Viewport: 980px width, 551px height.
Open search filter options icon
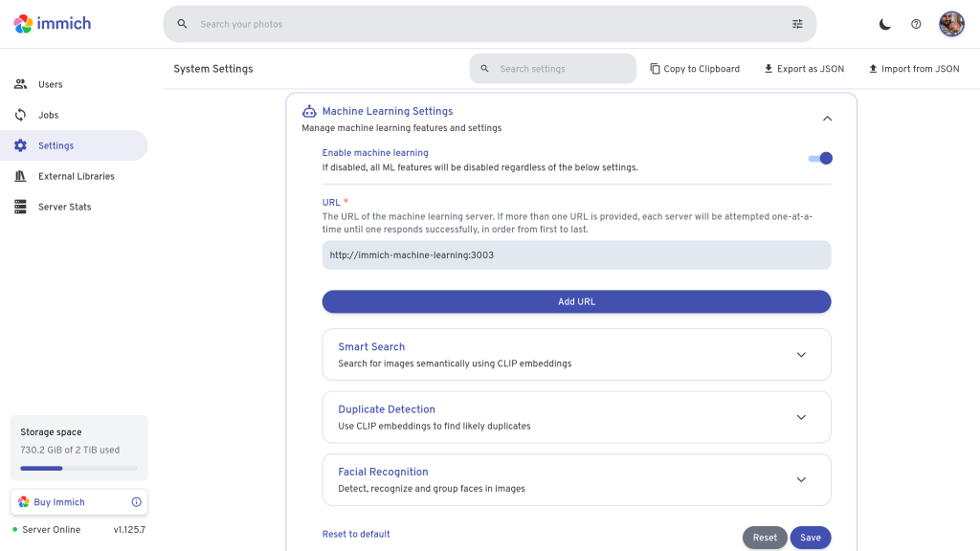[x=797, y=24]
